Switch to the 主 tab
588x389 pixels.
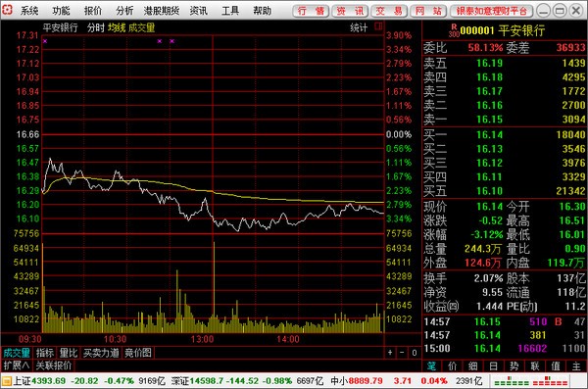[576, 365]
